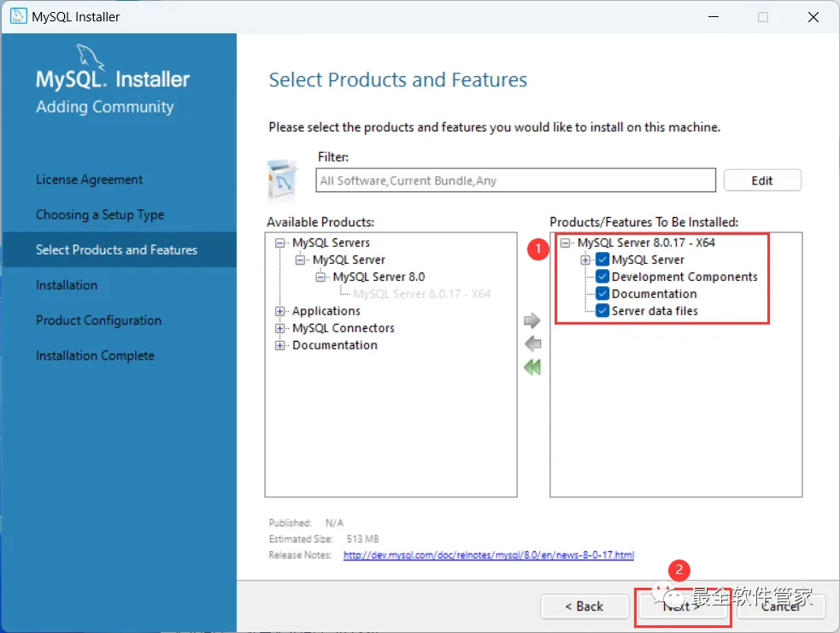Viewport: 840px width, 633px height.
Task: Expand the MySQL Connectors tree node
Action: 279,328
